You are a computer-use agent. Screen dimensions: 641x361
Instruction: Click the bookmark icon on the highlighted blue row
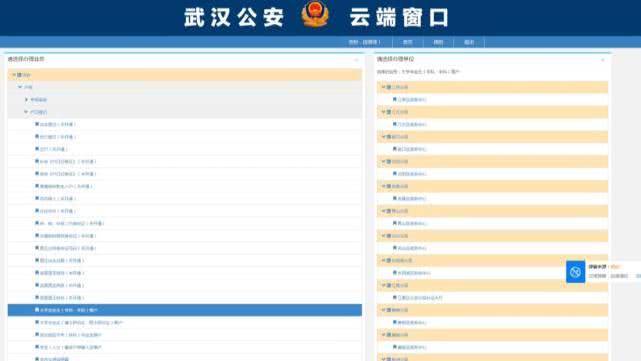37,310
